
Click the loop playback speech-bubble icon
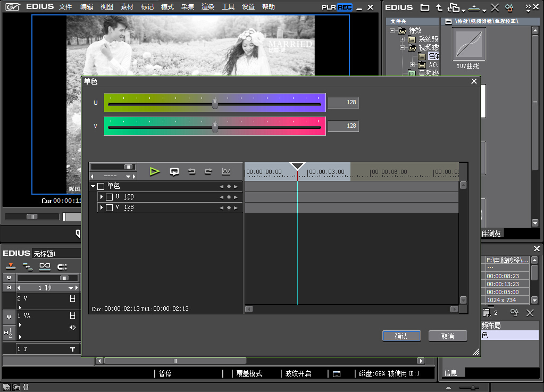pos(174,171)
